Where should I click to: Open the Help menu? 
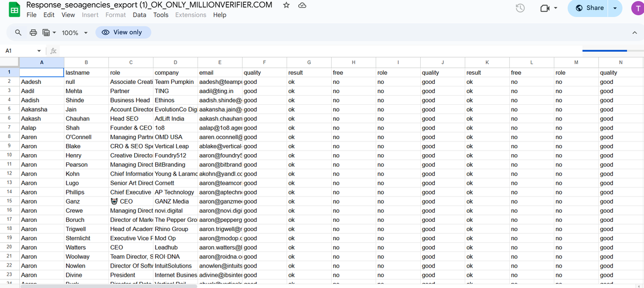219,15
